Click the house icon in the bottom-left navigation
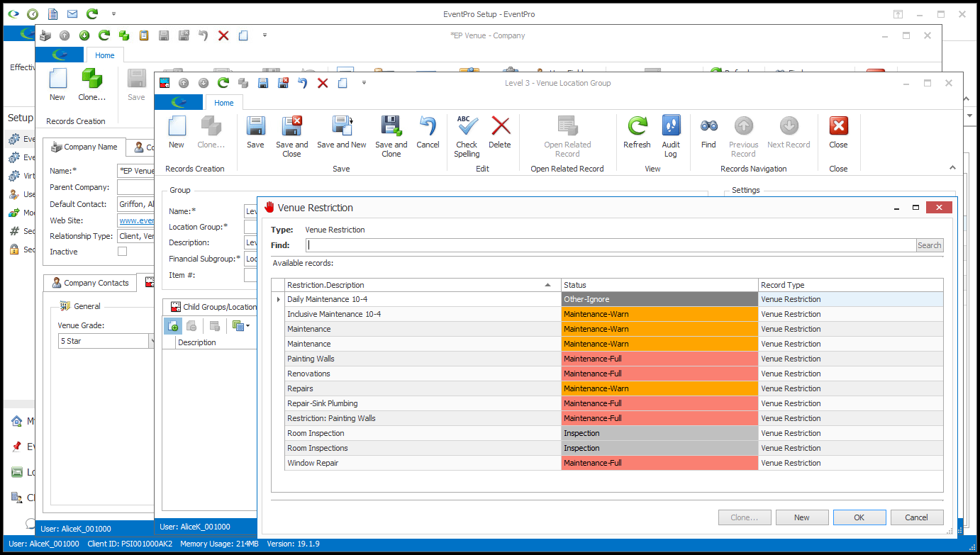Viewport: 980px width, 555px height. [17, 422]
